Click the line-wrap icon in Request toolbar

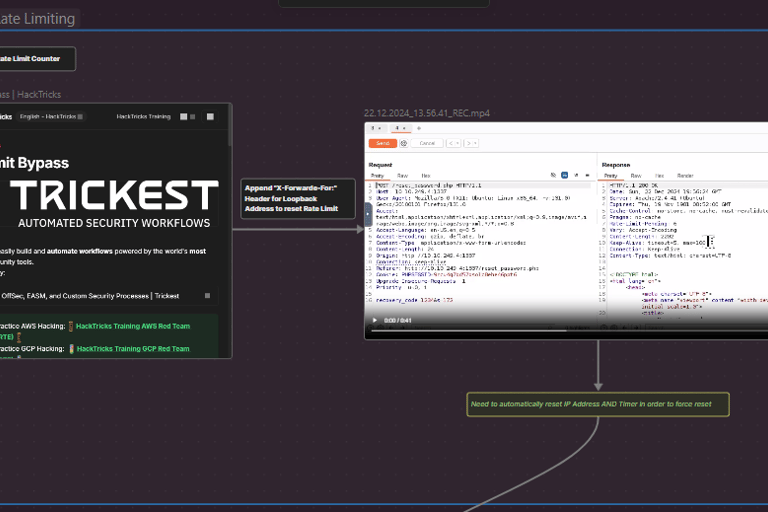(576, 175)
